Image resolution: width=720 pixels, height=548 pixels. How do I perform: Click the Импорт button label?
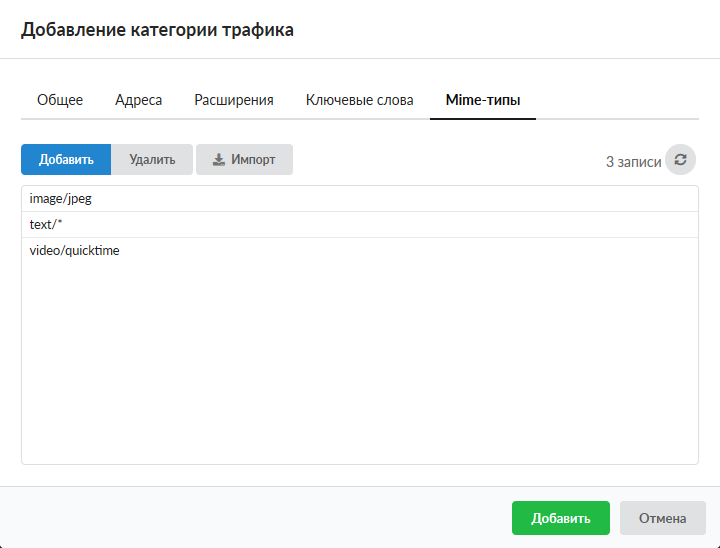point(253,160)
